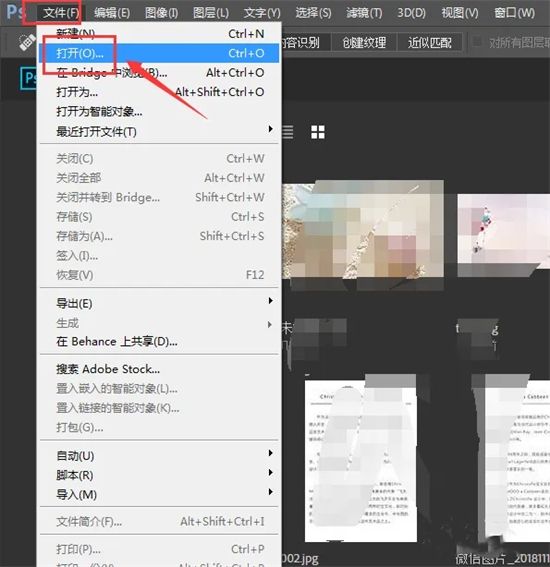Viewport: 550px width, 567px height.
Task: Open the 选择(S) menu
Action: click(313, 13)
